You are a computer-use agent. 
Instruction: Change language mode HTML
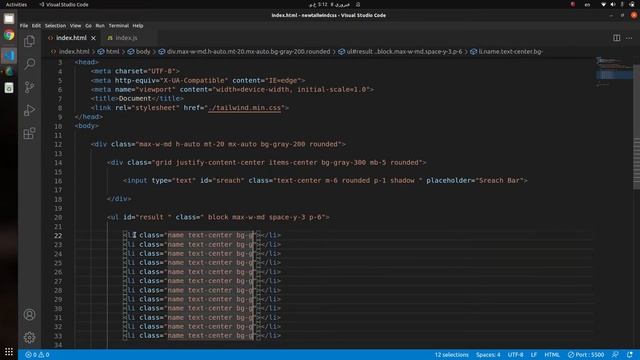pos(552,355)
